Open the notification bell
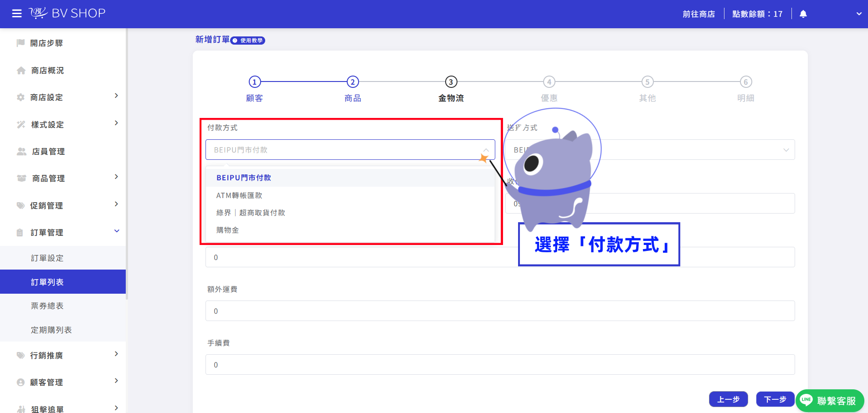This screenshot has width=868, height=413. coord(803,14)
